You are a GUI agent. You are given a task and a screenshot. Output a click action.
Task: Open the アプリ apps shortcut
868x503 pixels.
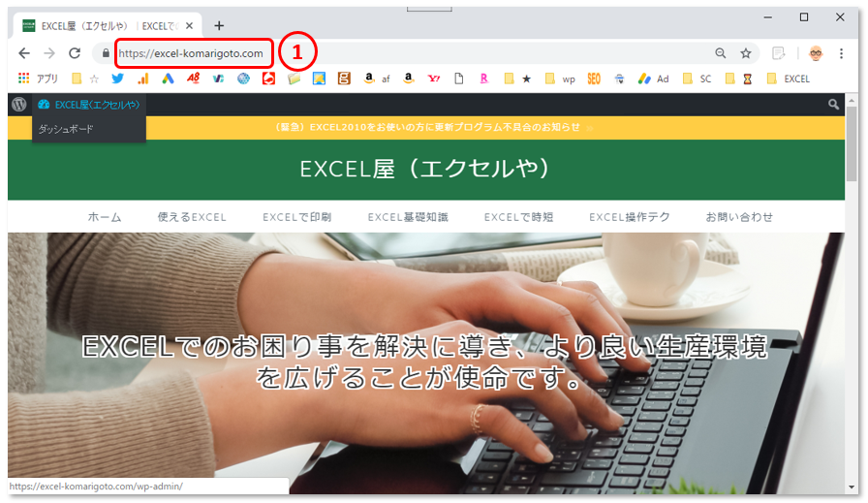pos(38,79)
